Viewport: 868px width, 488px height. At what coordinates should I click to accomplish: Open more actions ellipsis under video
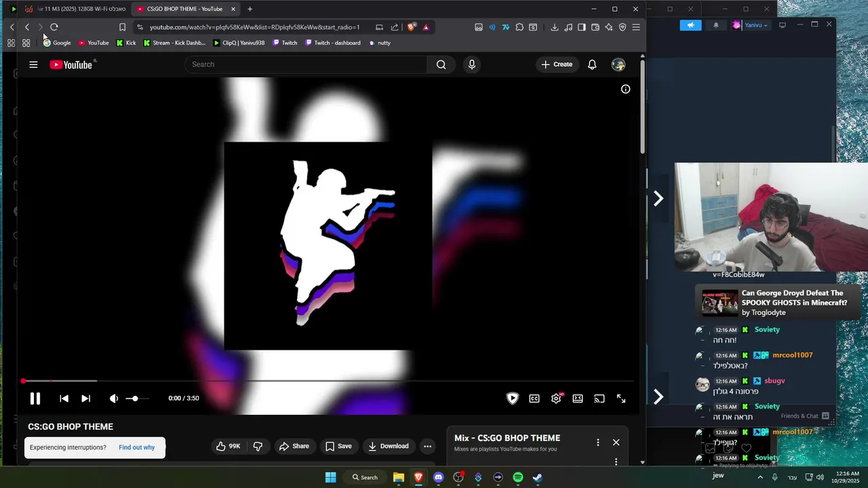click(427, 446)
